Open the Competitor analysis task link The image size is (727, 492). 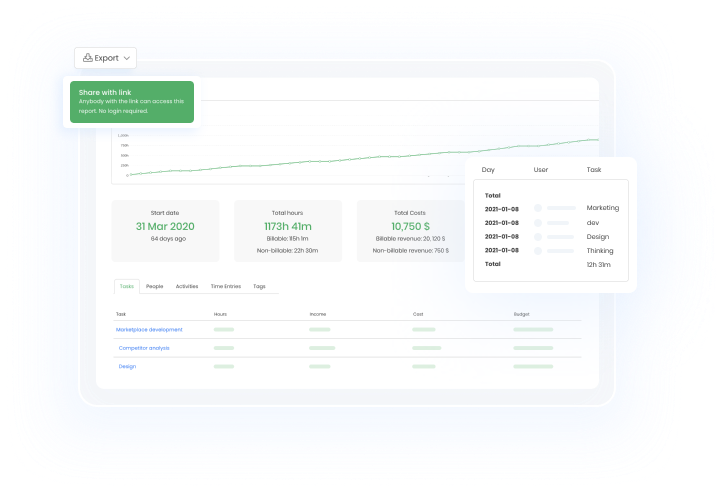(x=144, y=348)
